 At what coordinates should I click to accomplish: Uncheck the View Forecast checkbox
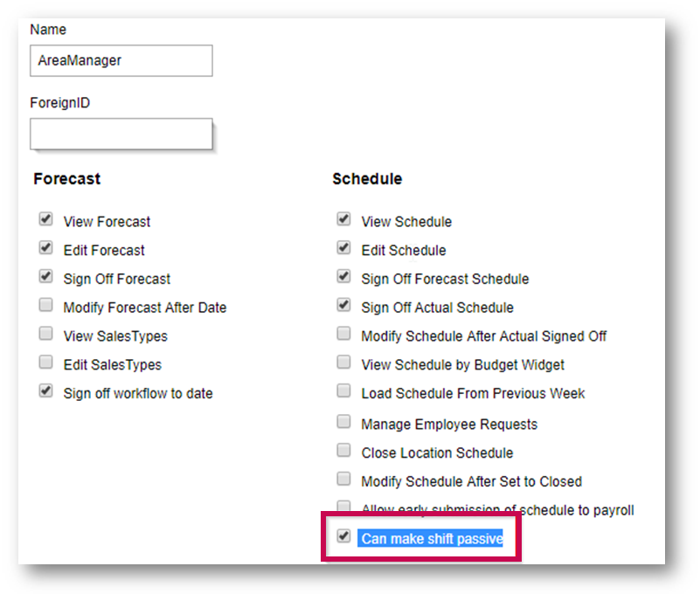45,220
